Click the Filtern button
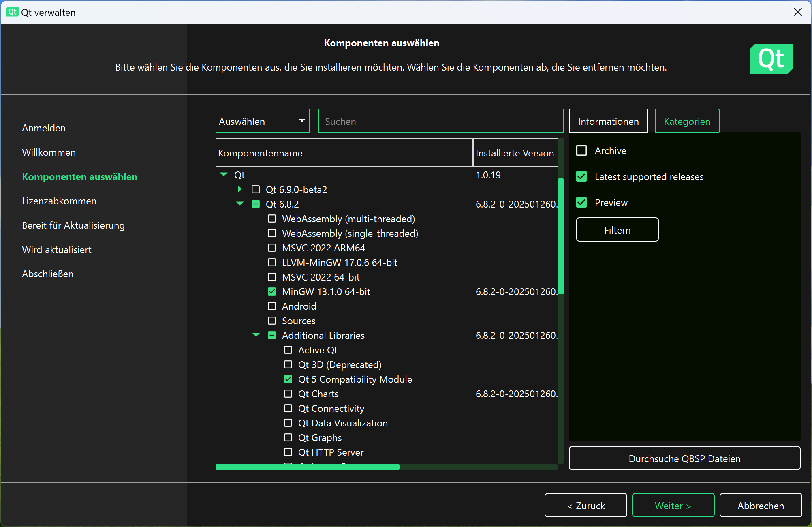The height and width of the screenshot is (527, 812). click(617, 230)
